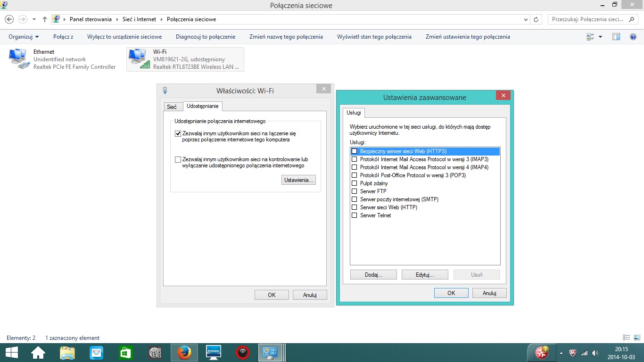
Task: Click Edytuj... to edit the service
Action: point(425,275)
